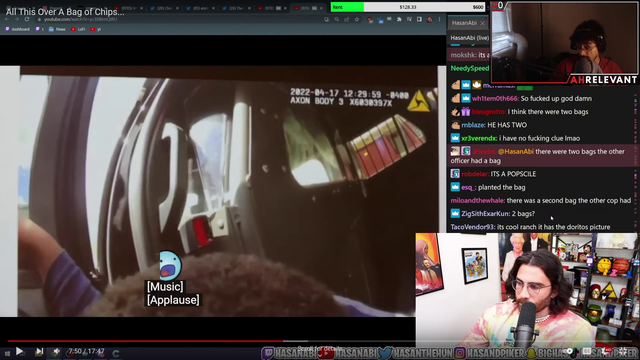
Task: Open YouTube player settings gear
Action: click(x=606, y=351)
